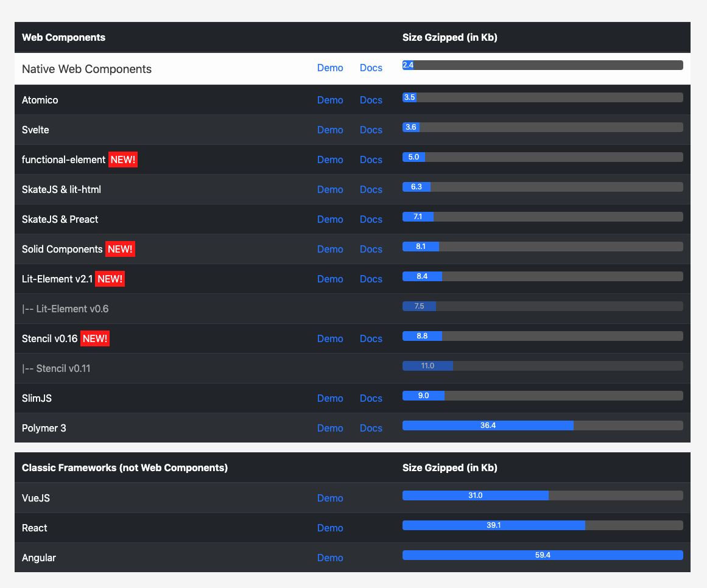Click the 'Classic Frameworks (not Web Components)' header
Screen dimensions: 707x588
(x=125, y=467)
